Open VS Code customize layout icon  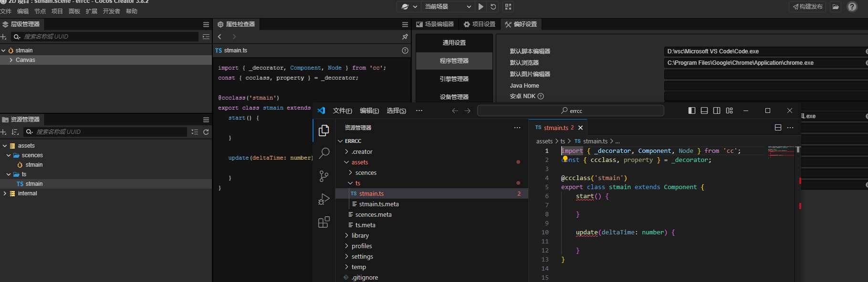[729, 111]
